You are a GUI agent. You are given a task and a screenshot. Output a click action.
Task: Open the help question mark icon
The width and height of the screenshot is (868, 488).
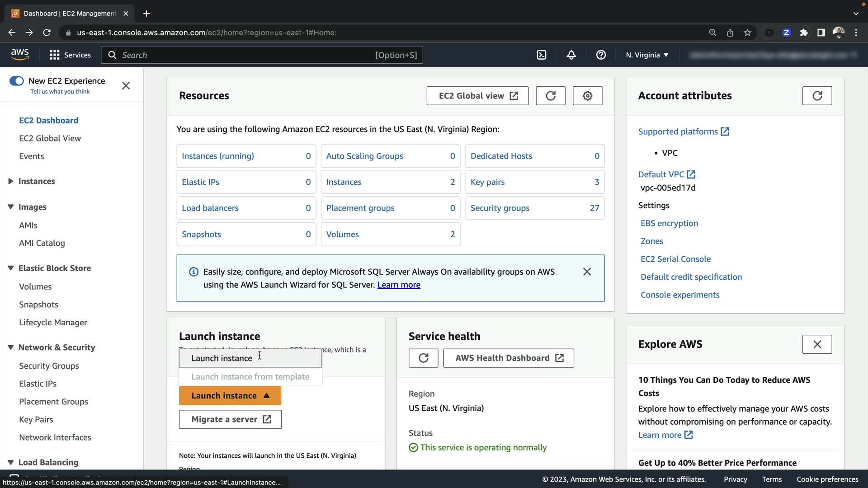pyautogui.click(x=601, y=55)
